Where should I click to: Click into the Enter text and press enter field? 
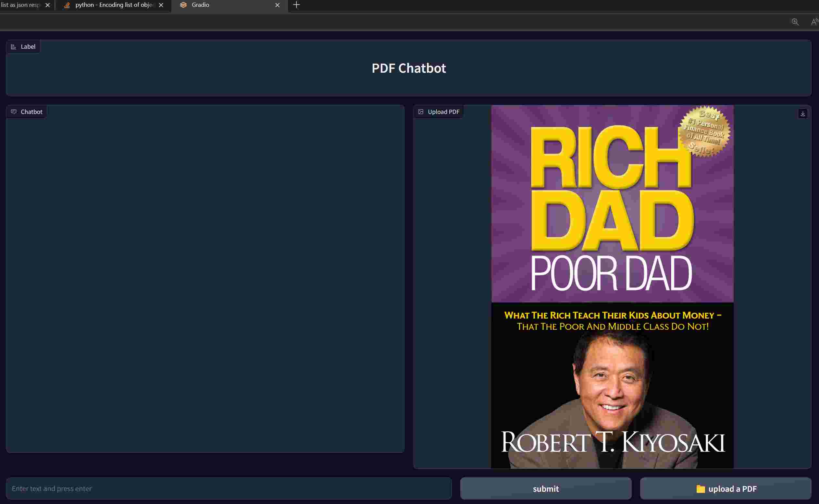click(229, 489)
